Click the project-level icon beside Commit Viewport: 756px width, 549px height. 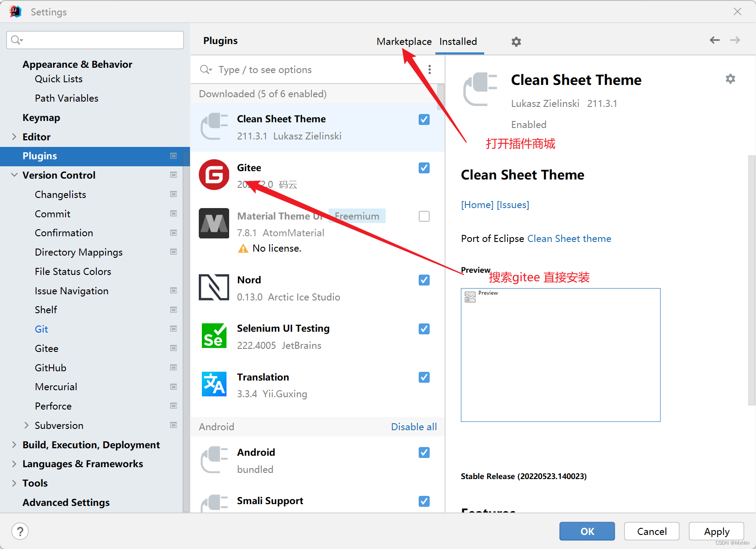(x=173, y=214)
